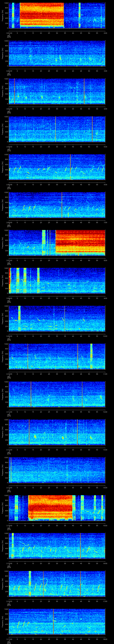The width and height of the screenshot is (114, 644).
Task: Click the '12:00' end time label
Action: pos(105,412)
